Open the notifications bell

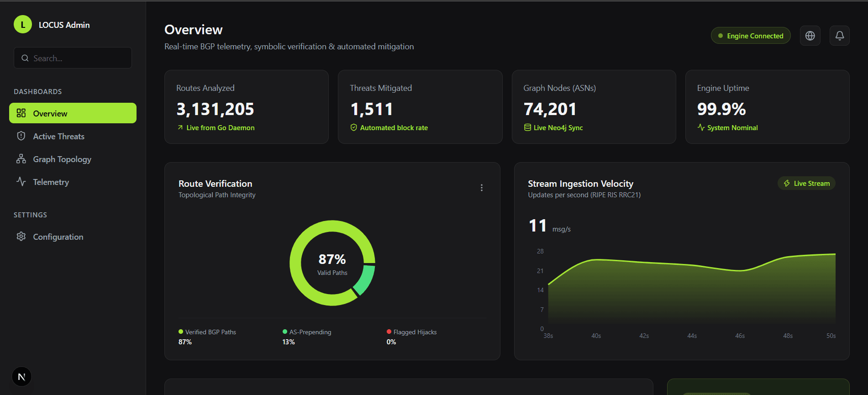click(x=839, y=36)
